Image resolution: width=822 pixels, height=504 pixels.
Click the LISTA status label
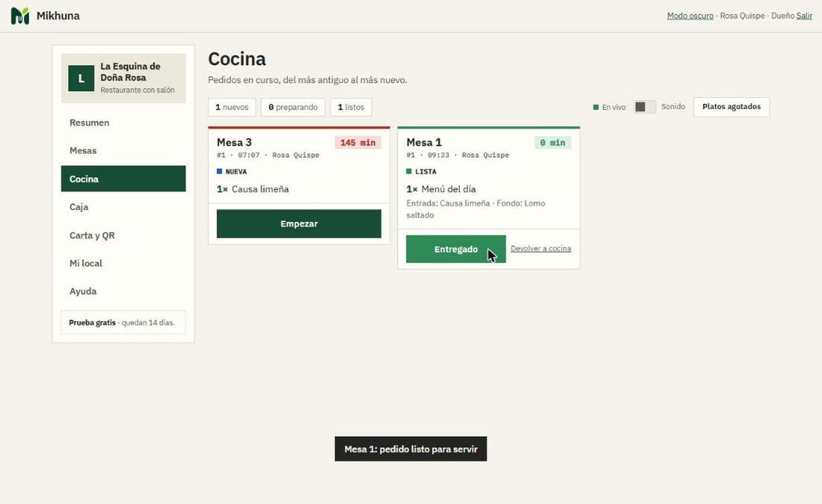pyautogui.click(x=421, y=171)
